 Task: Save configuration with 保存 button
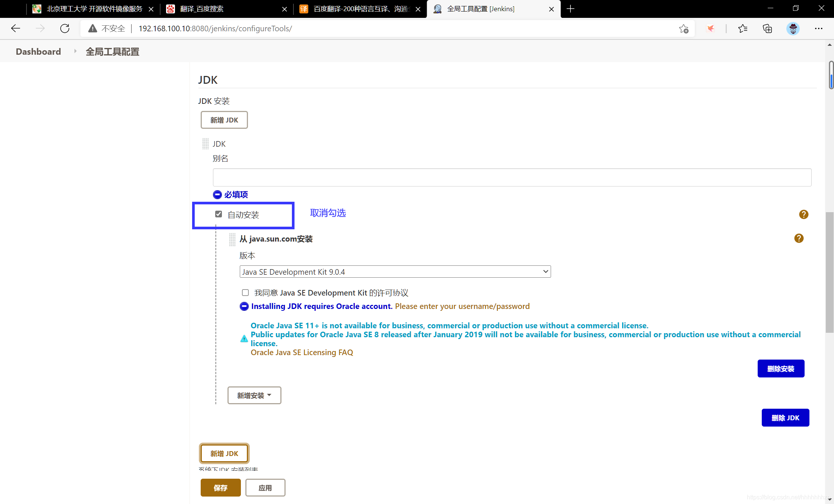(220, 488)
